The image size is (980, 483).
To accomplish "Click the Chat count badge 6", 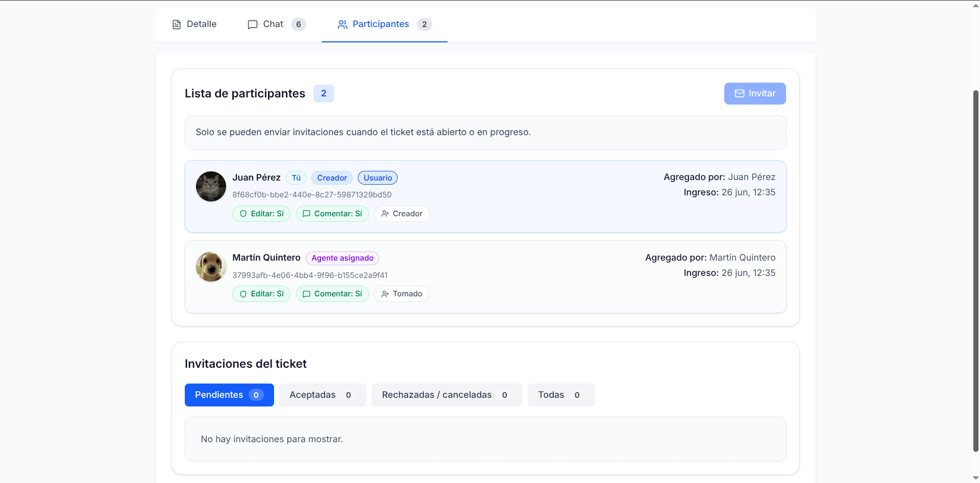I will coord(299,24).
